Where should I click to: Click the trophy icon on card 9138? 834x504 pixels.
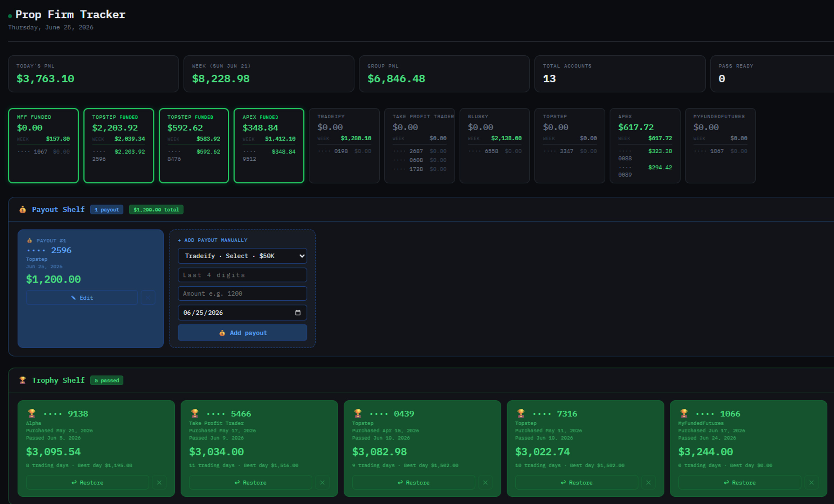point(32,413)
